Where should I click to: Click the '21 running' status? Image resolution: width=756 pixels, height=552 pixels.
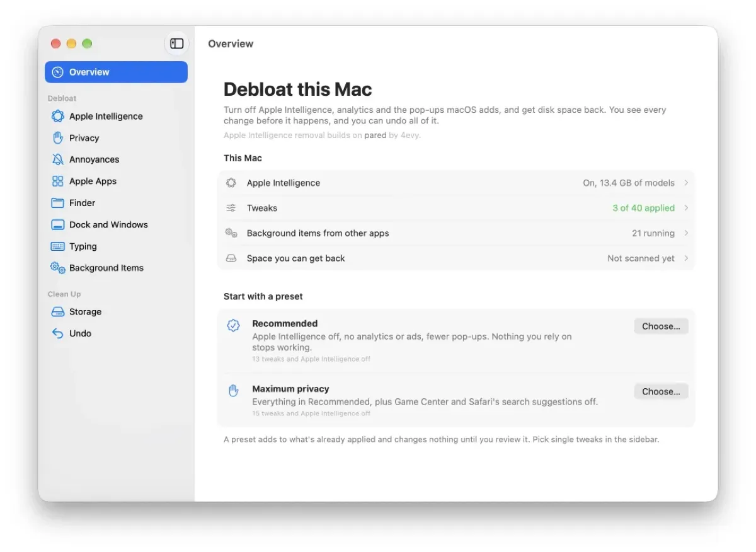tap(653, 233)
